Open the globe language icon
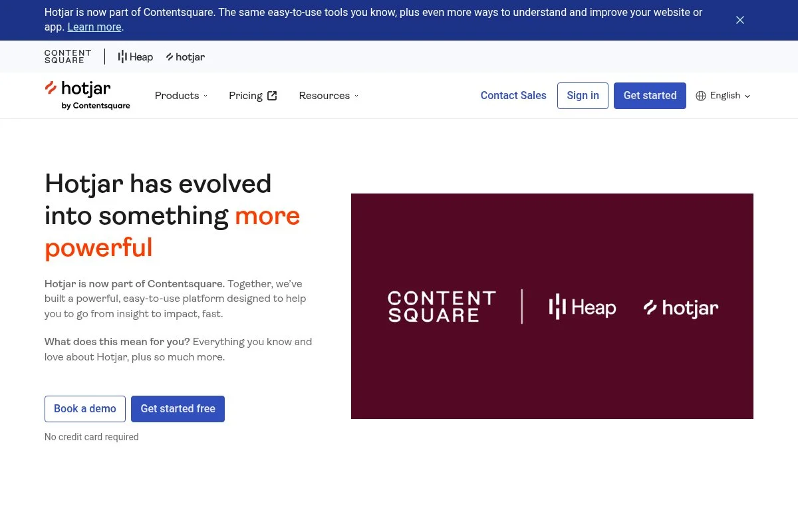 click(x=701, y=96)
